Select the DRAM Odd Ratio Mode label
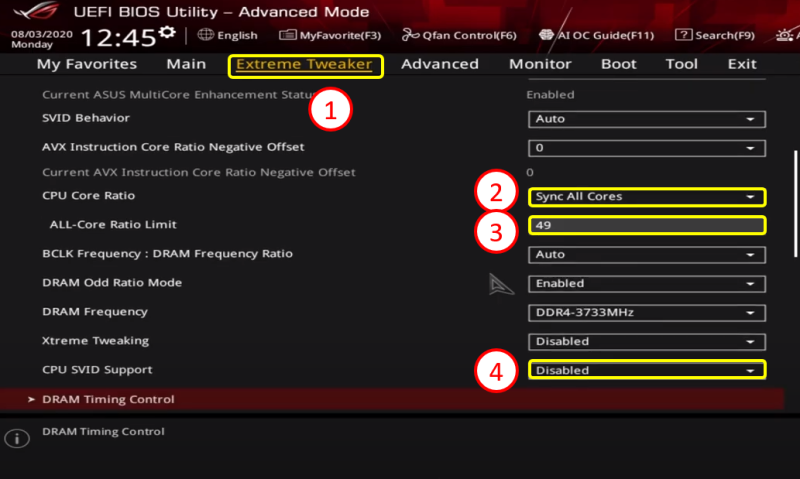Viewport: 800px width, 479px height. [x=112, y=283]
